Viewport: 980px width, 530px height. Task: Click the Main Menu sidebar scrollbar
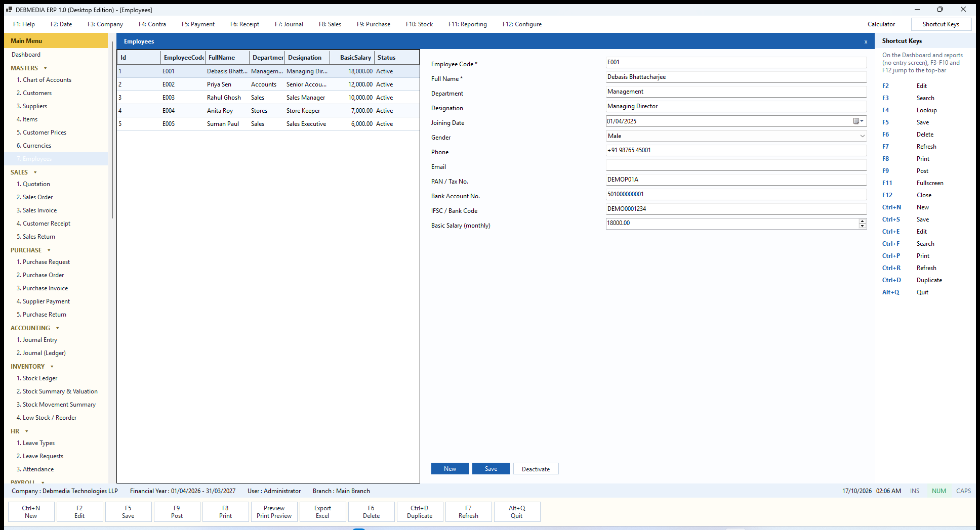(112, 130)
